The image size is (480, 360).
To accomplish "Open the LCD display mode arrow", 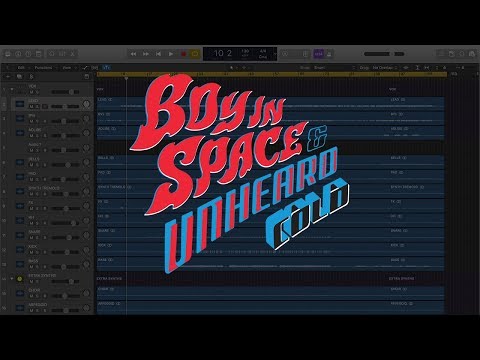I will [275, 54].
